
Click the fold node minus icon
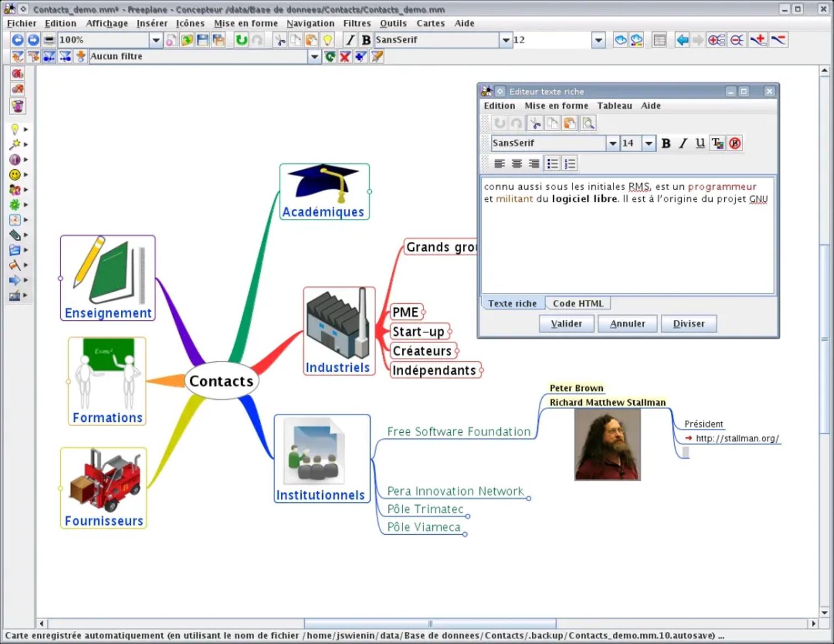click(x=736, y=40)
